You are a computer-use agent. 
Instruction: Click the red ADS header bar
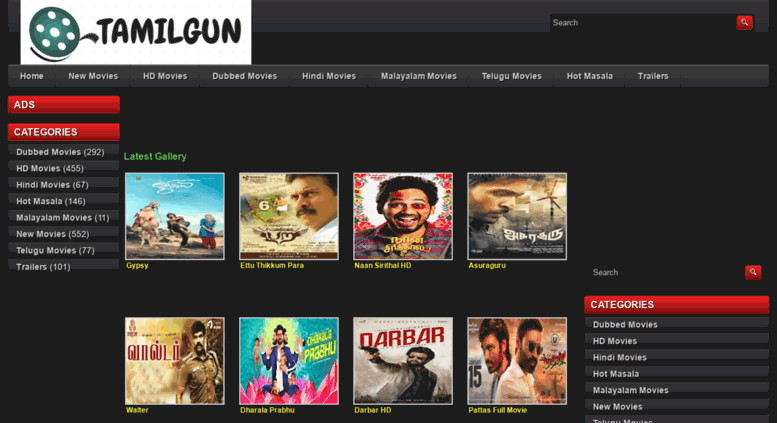(x=63, y=105)
